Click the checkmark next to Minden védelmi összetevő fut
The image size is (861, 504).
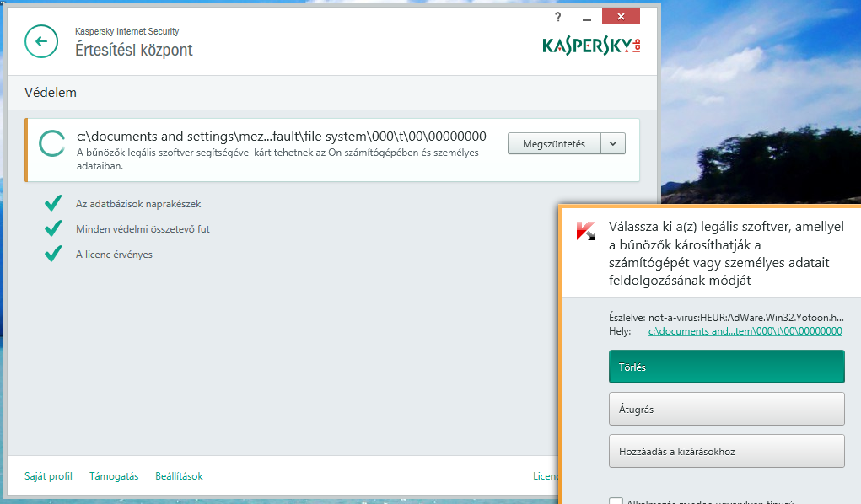(53, 228)
